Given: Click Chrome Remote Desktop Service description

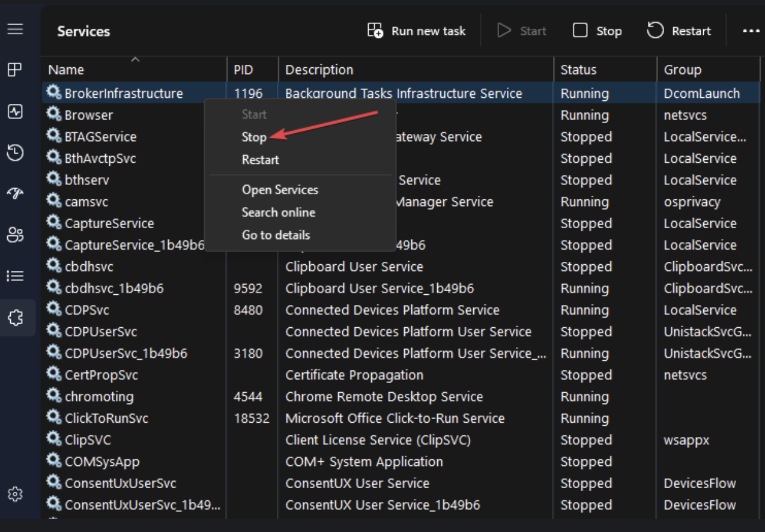Looking at the screenshot, I should [384, 397].
